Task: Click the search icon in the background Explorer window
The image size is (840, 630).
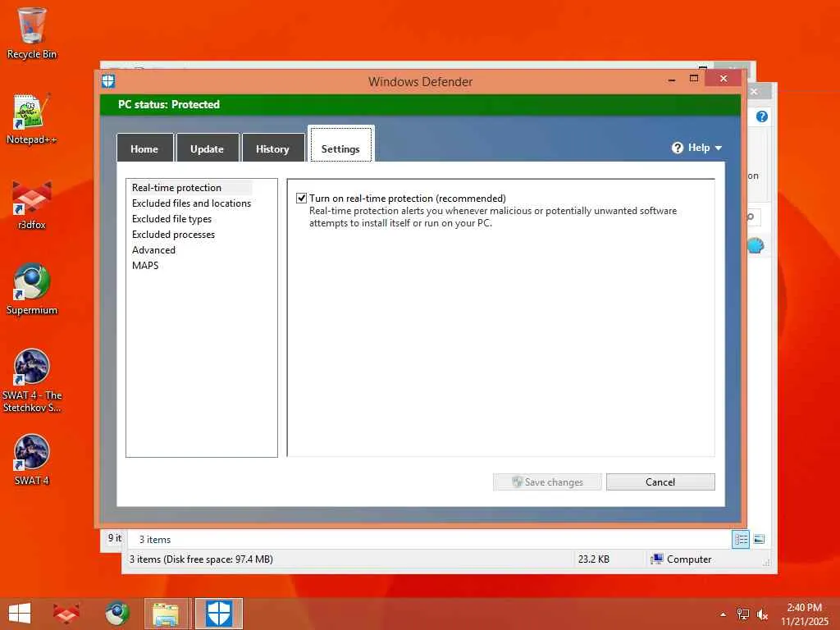Action: click(751, 217)
